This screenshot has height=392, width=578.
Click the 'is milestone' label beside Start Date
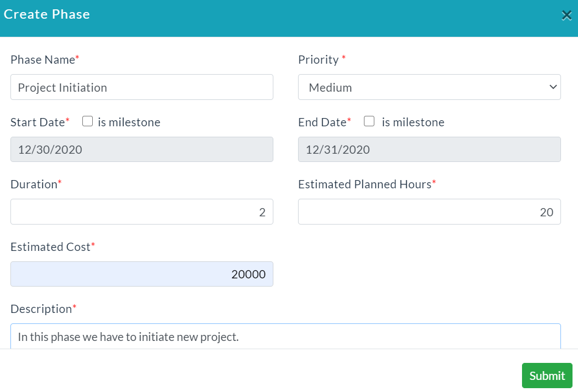[x=129, y=122]
